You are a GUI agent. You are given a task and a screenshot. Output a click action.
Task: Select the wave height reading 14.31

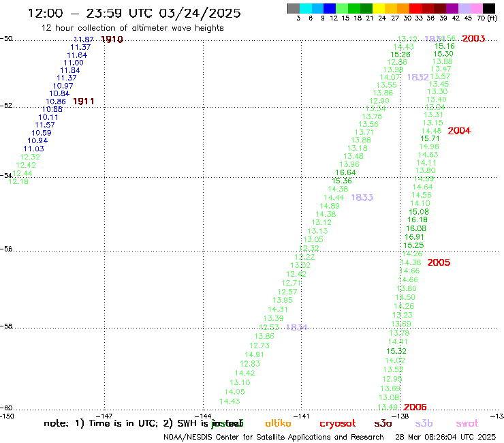tap(278, 309)
